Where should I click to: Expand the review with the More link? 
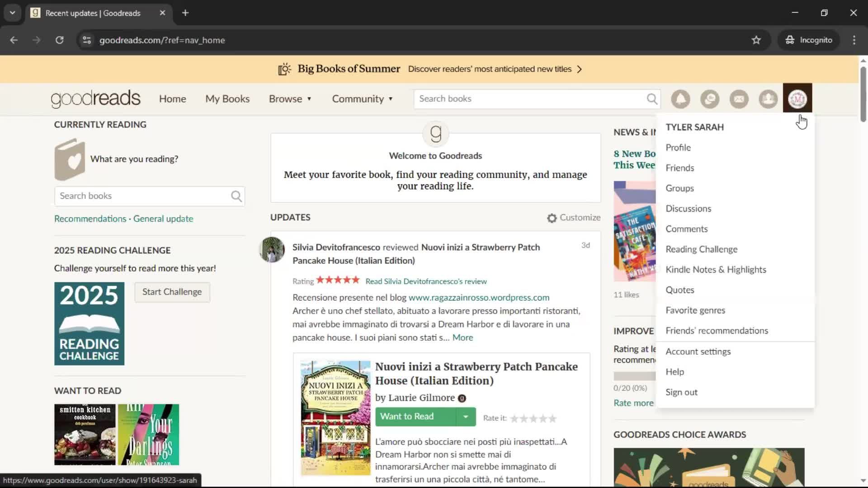pos(462,338)
